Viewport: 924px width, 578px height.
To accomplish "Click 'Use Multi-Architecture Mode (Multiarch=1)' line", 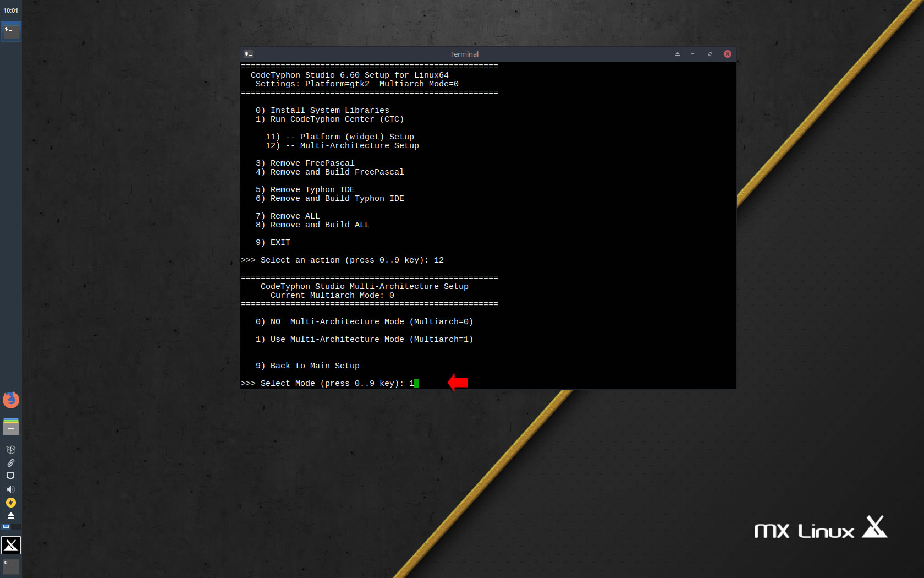I will [364, 340].
